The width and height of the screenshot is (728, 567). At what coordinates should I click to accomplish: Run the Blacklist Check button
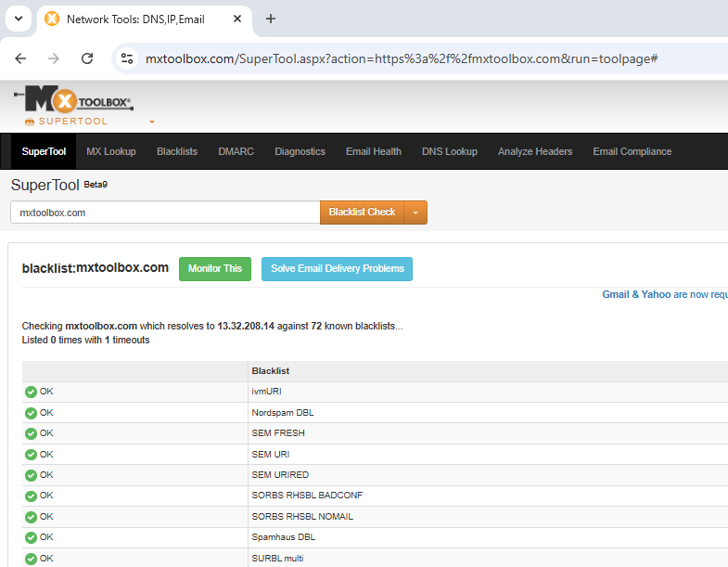point(362,213)
